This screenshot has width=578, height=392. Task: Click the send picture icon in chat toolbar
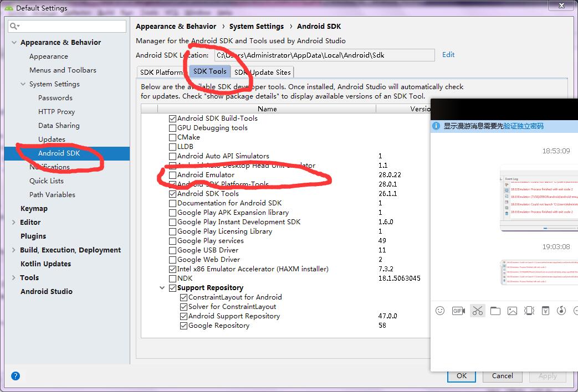pyautogui.click(x=512, y=311)
